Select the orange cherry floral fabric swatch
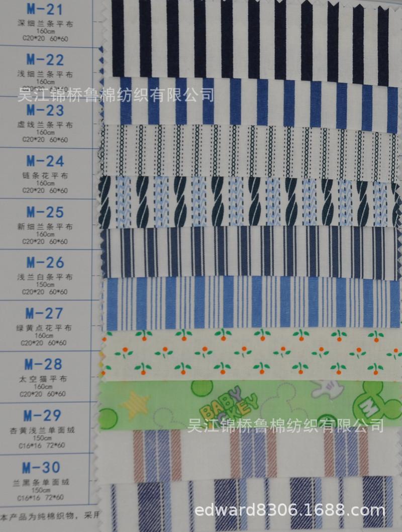The image size is (402, 532). 252,353
